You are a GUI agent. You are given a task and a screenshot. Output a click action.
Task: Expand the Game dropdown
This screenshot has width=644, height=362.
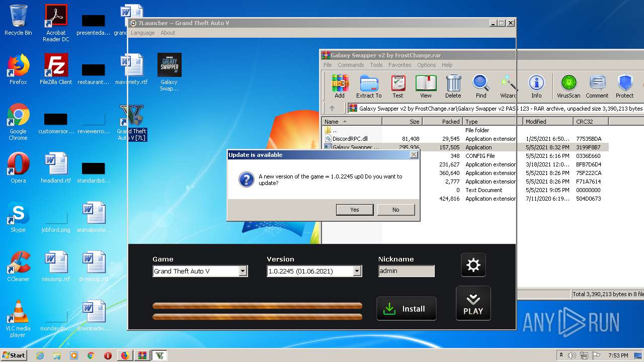pyautogui.click(x=243, y=271)
